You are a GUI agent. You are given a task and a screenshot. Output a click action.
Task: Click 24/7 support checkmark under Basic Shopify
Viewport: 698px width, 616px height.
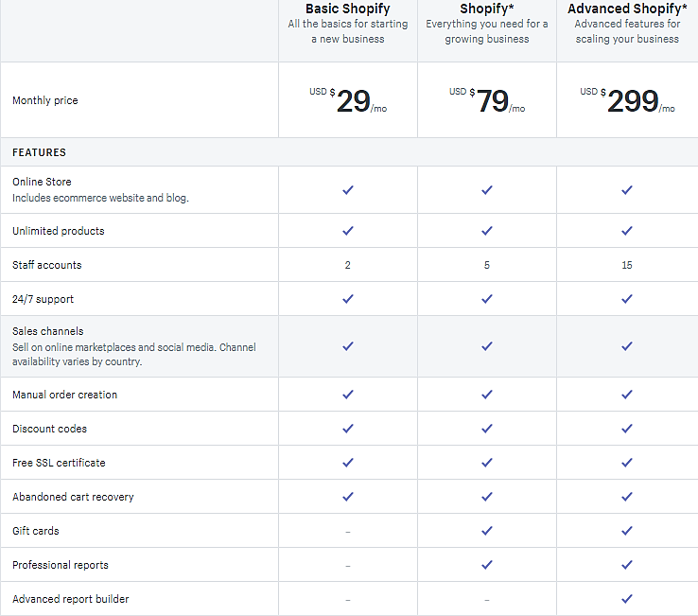click(x=348, y=299)
